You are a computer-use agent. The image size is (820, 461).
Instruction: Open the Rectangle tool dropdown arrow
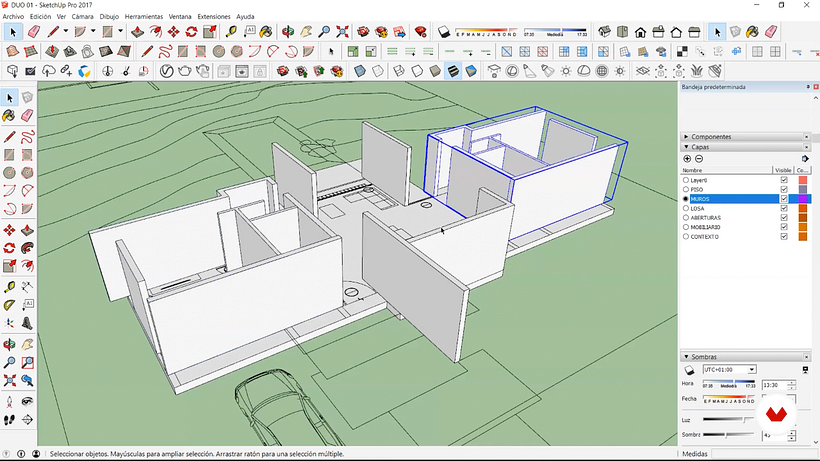[120, 31]
